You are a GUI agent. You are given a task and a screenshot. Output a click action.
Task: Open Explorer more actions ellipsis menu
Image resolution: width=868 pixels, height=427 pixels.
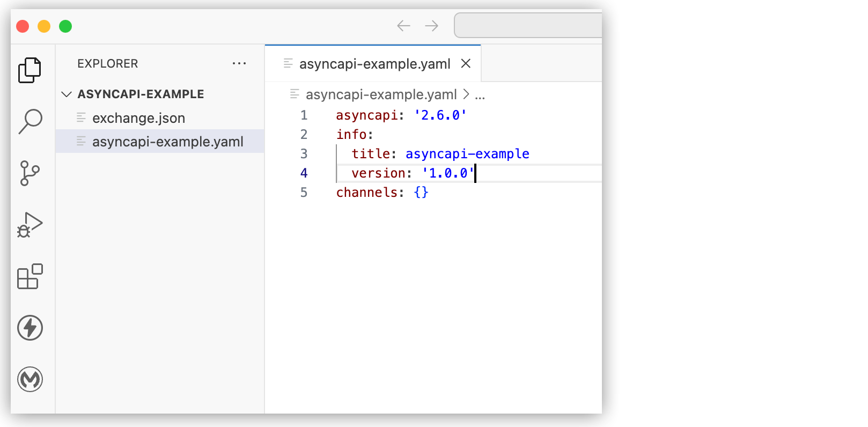[x=239, y=63]
